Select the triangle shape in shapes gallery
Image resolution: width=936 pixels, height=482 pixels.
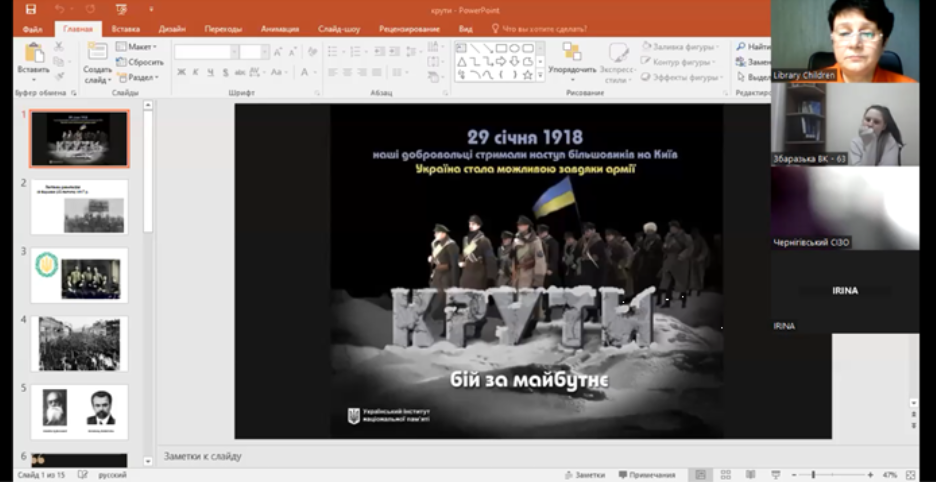click(x=461, y=62)
